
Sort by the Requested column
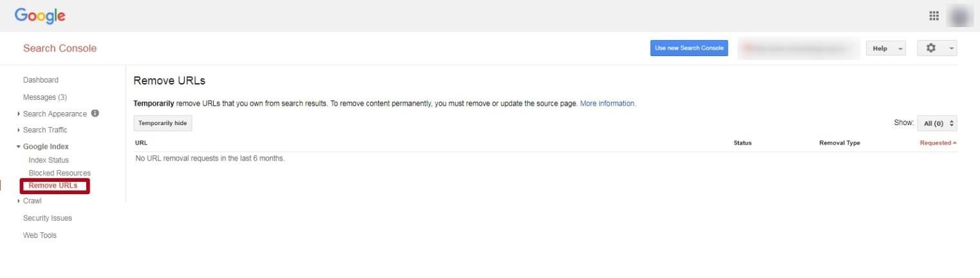pos(938,143)
